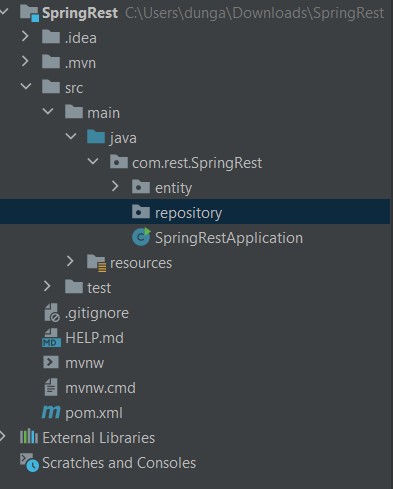Collapse the SpringRest project root
The height and width of the screenshot is (489, 393).
[4, 12]
